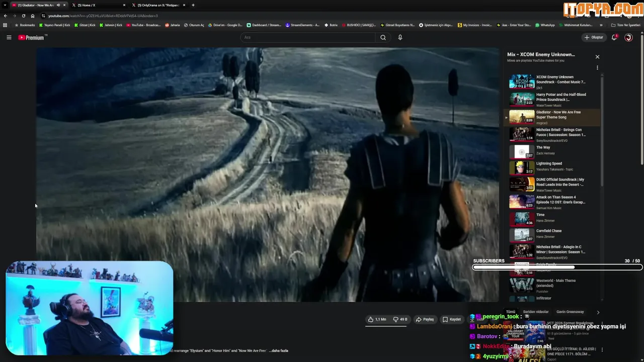The height and width of the screenshot is (362, 644).
Task: Mute the Gladiator tab via speaker icon
Action: (x=58, y=5)
